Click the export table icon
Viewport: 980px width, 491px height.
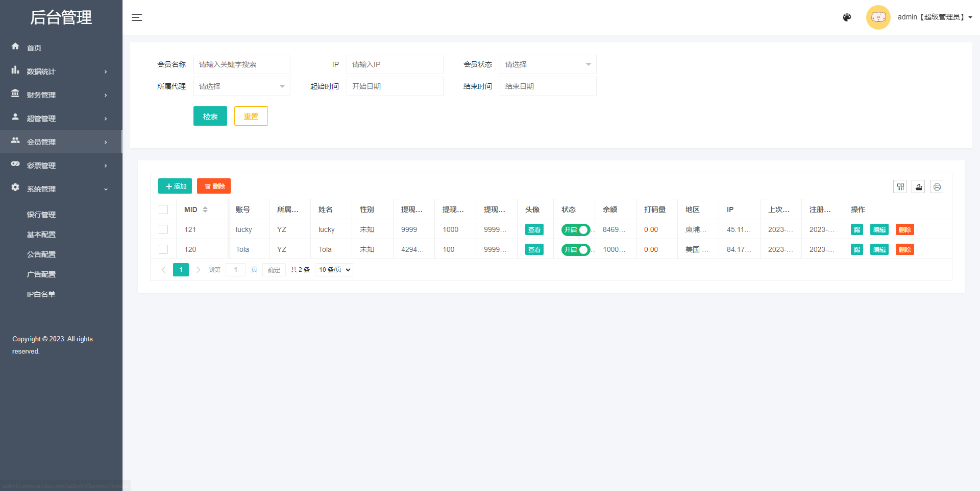click(919, 187)
